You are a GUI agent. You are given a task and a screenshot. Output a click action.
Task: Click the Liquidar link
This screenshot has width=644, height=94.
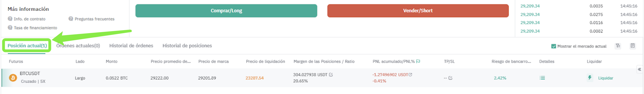pyautogui.click(x=606, y=78)
